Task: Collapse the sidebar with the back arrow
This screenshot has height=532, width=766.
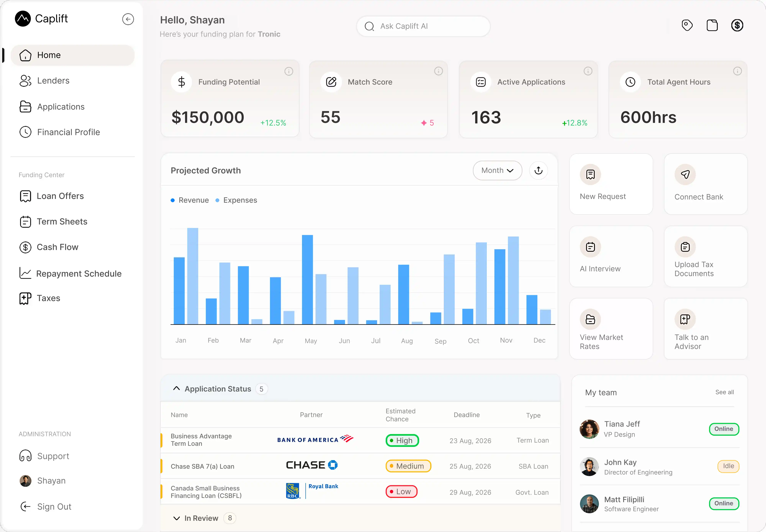Action: pos(128,19)
